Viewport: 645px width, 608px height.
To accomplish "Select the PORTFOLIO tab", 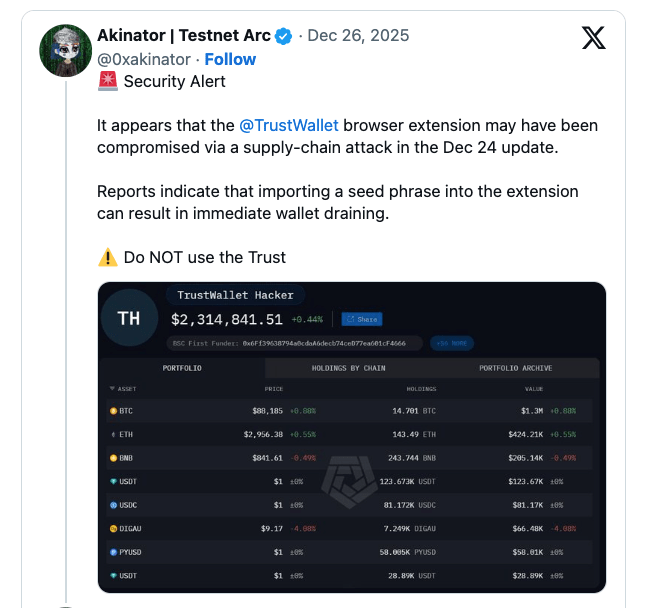I will 182,368.
